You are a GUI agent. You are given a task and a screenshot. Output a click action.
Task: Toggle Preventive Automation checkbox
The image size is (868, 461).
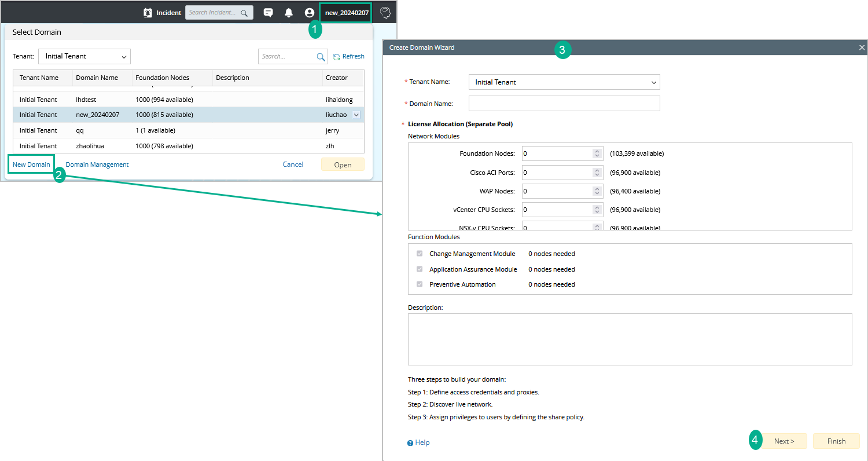coord(420,284)
